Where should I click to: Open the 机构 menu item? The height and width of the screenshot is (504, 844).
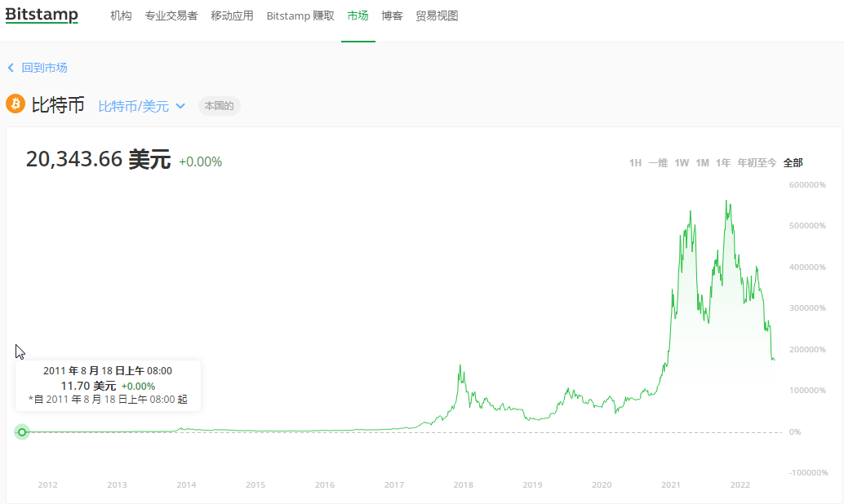point(121,16)
